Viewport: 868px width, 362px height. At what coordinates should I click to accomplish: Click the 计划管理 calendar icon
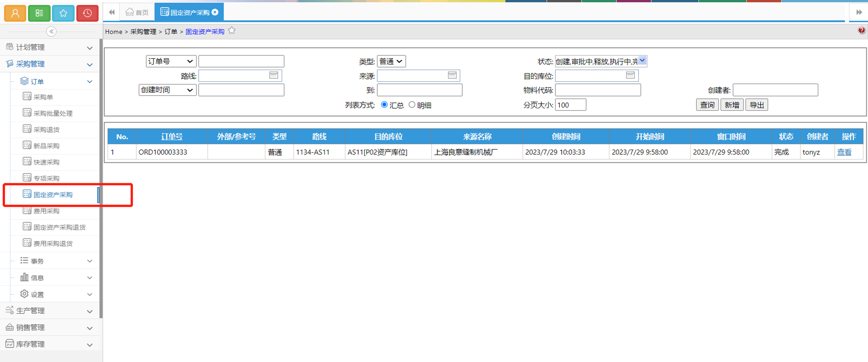pos(10,47)
